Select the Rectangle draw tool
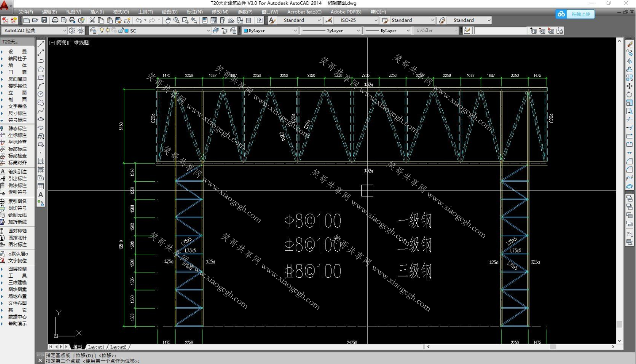The image size is (636, 364). pos(41,78)
